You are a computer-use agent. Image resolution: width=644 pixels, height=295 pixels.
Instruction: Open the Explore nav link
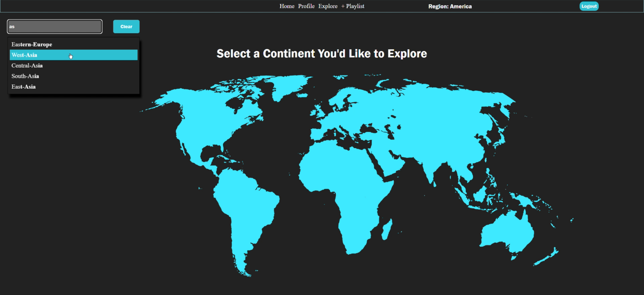328,6
